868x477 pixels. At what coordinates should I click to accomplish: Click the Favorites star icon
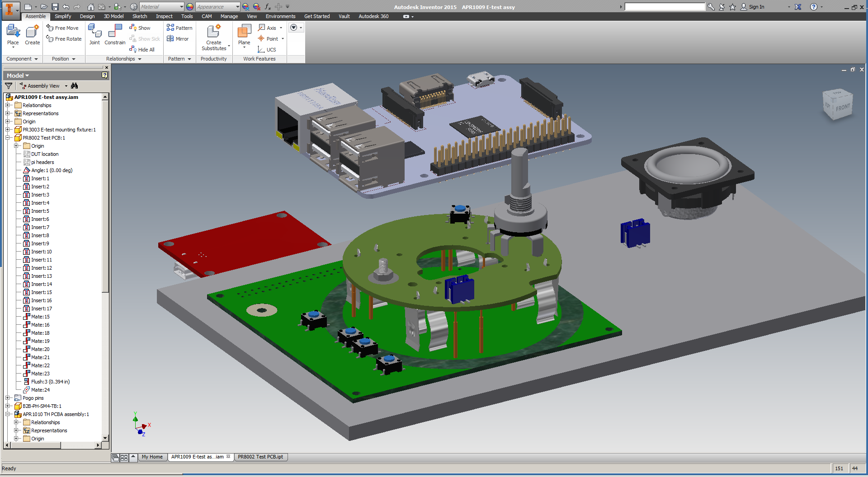click(x=733, y=7)
